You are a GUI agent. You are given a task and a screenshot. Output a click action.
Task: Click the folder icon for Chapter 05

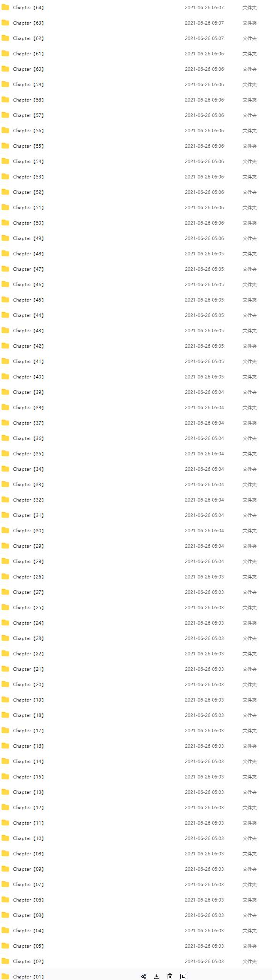point(5,946)
